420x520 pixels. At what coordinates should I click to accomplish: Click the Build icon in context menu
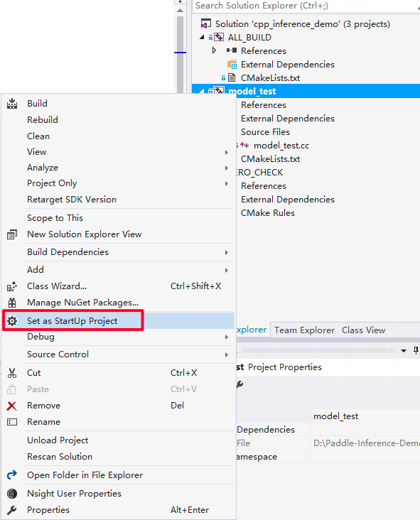(x=12, y=104)
